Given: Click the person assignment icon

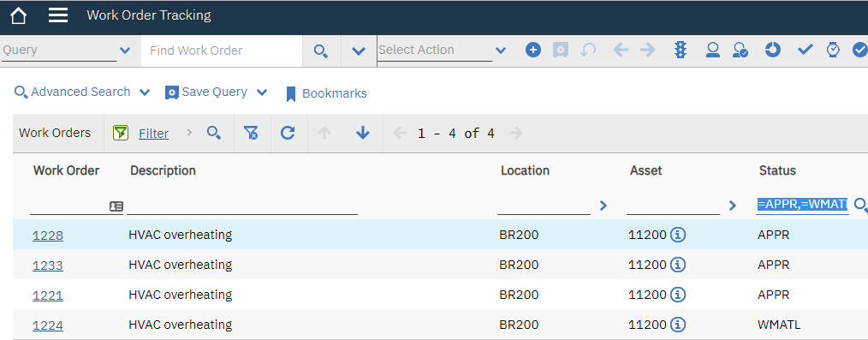Looking at the screenshot, I should pyautogui.click(x=712, y=51).
